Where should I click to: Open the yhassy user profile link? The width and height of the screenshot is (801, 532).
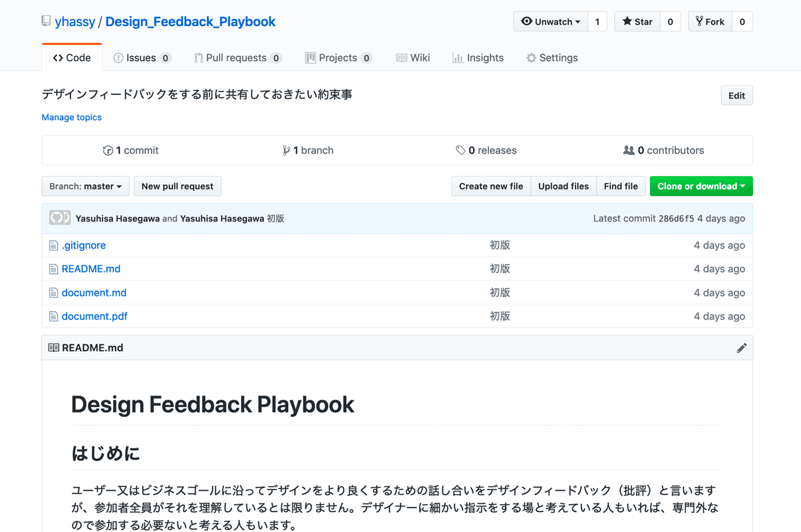[75, 21]
